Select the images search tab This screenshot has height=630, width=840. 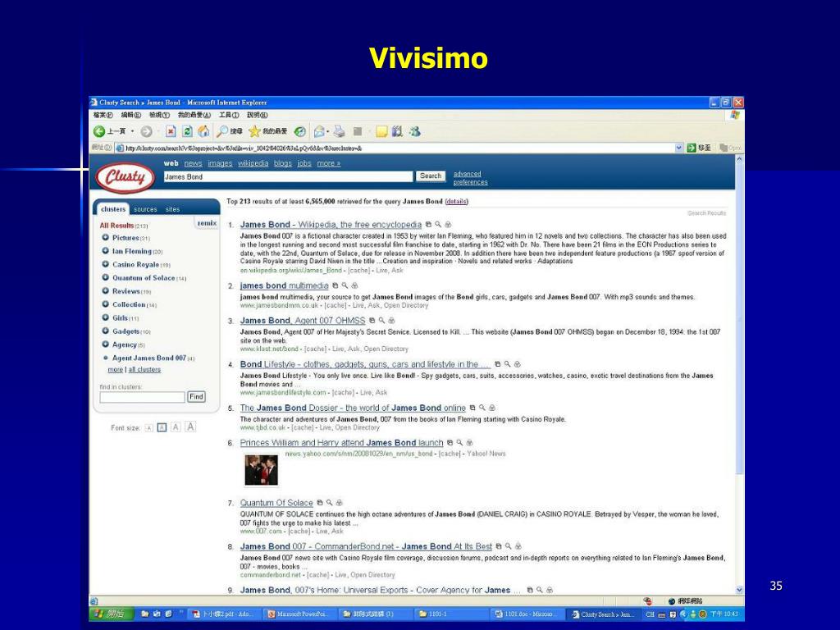[x=220, y=163]
